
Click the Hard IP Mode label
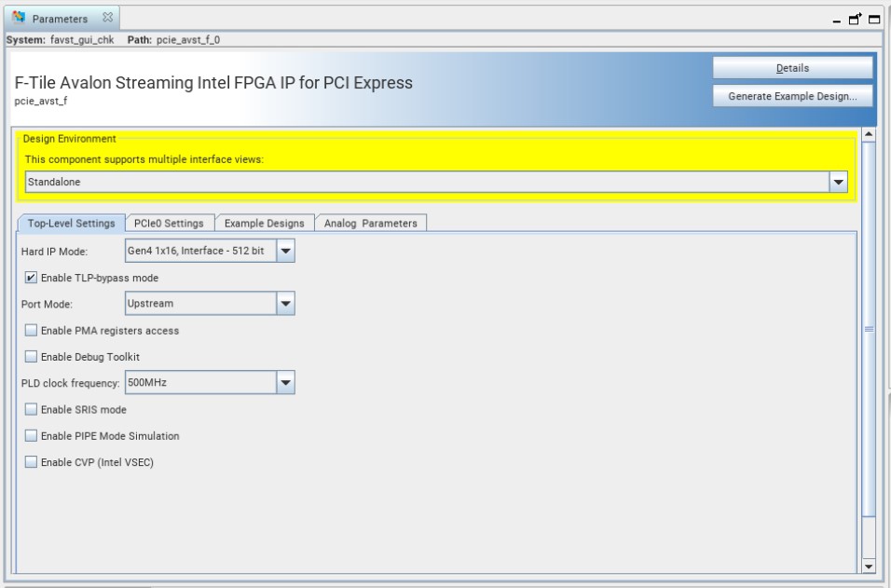55,251
